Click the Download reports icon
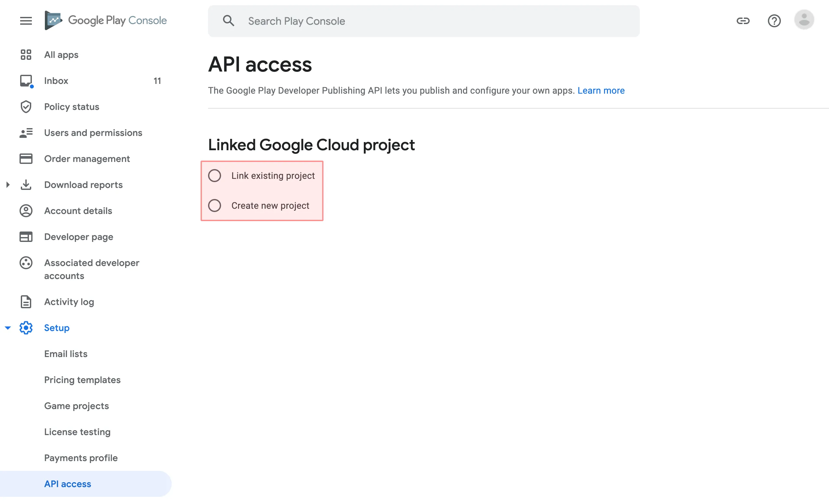 pos(26,185)
